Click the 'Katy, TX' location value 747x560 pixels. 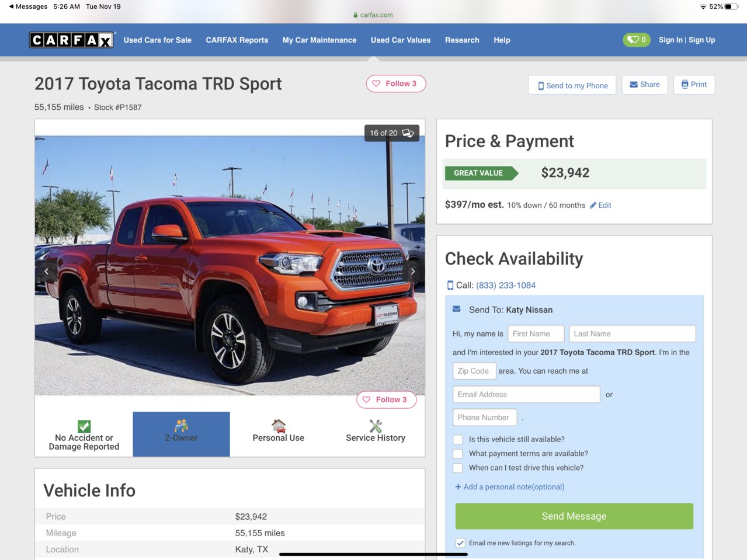[x=252, y=549]
